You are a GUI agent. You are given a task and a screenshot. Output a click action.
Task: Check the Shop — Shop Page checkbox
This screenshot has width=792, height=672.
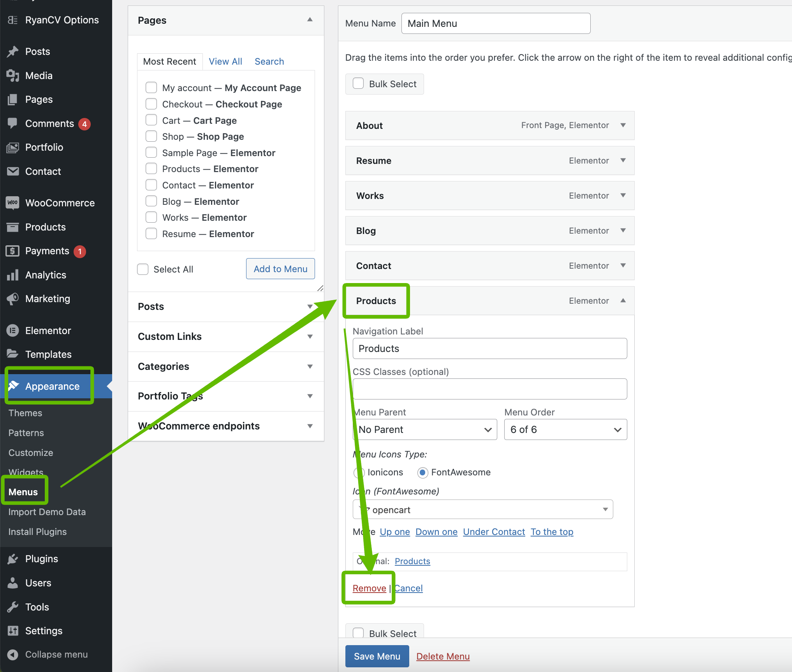(151, 136)
